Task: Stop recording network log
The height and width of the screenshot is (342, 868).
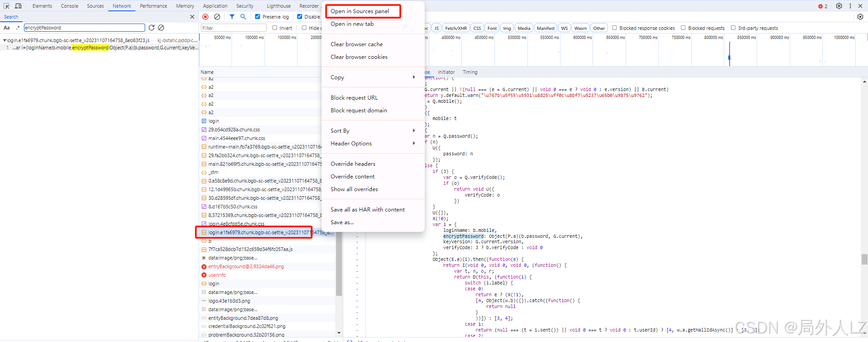Action: click(x=205, y=17)
